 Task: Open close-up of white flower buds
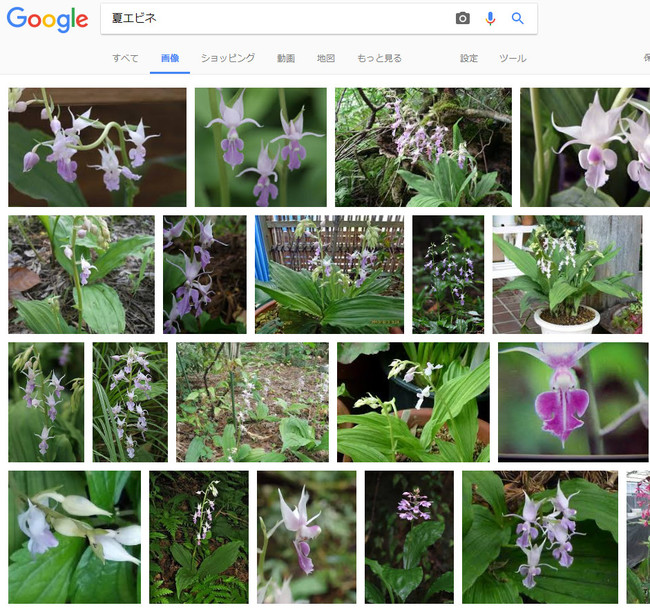(x=75, y=537)
